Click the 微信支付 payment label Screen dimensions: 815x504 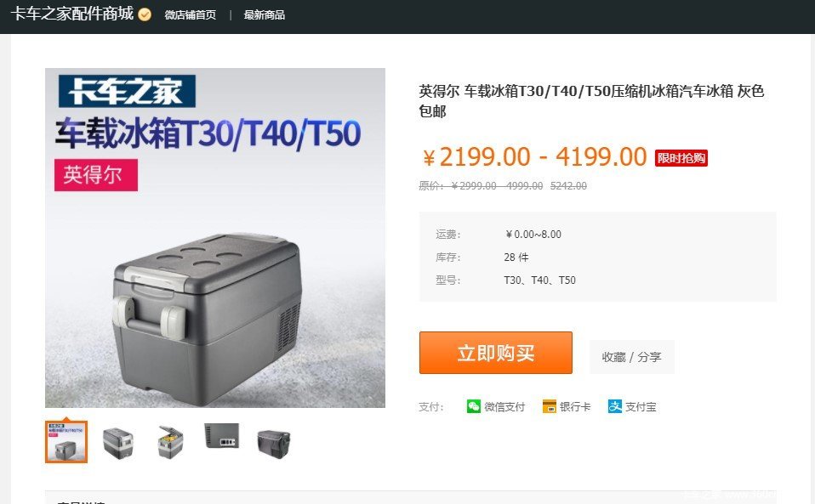tap(504, 407)
